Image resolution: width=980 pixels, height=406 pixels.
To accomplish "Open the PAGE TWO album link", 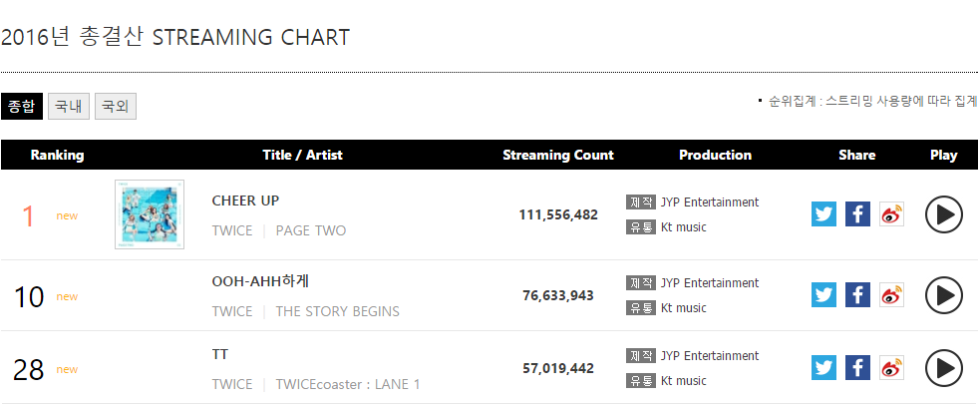I will point(311,230).
